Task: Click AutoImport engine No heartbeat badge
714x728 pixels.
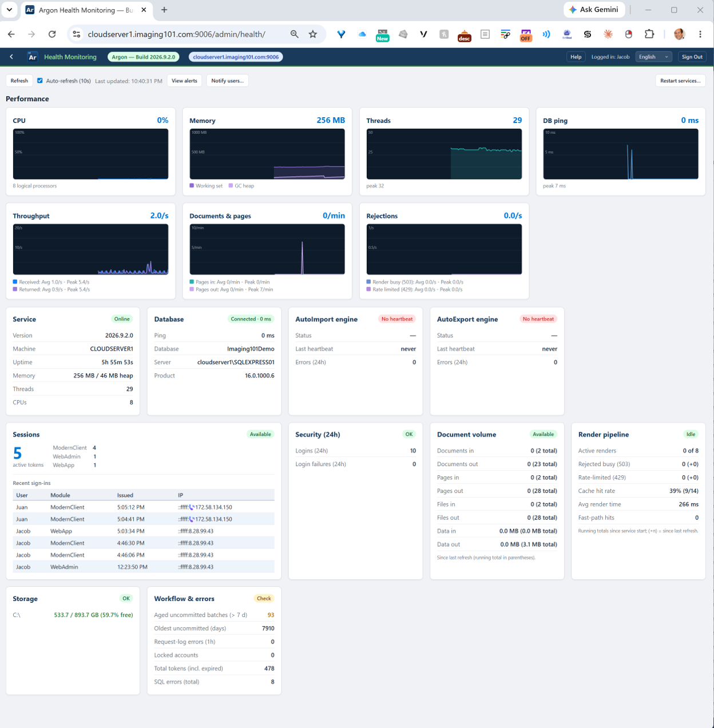Action: coord(397,319)
